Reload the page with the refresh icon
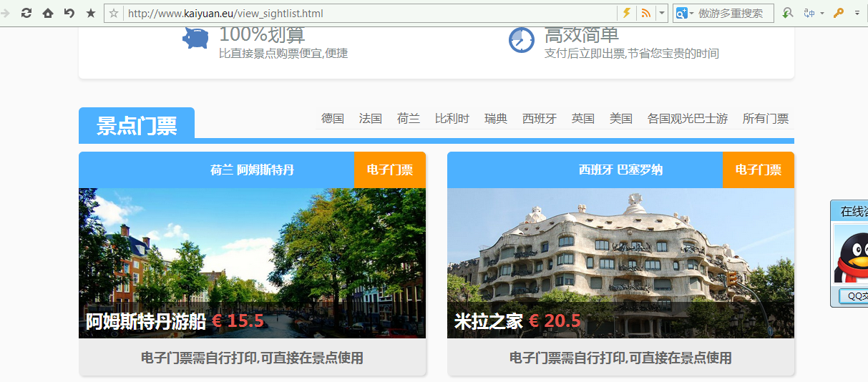 coord(26,13)
